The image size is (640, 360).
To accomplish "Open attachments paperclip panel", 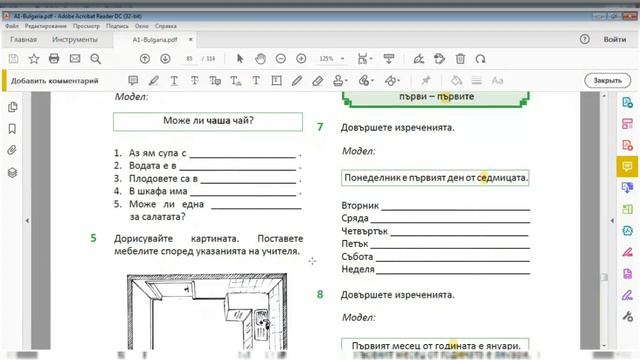I will coord(12,150).
